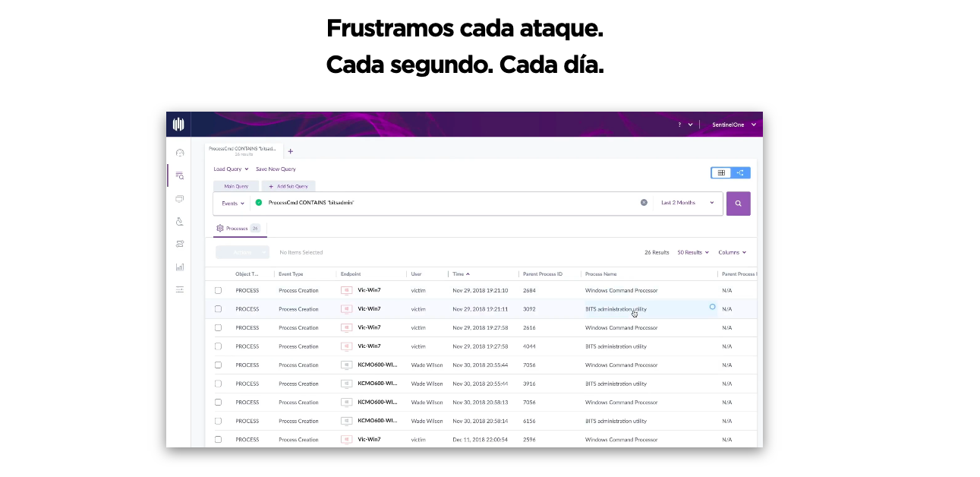Click the SentinelOne logo icon
This screenshot has width=980, height=477.
178,125
